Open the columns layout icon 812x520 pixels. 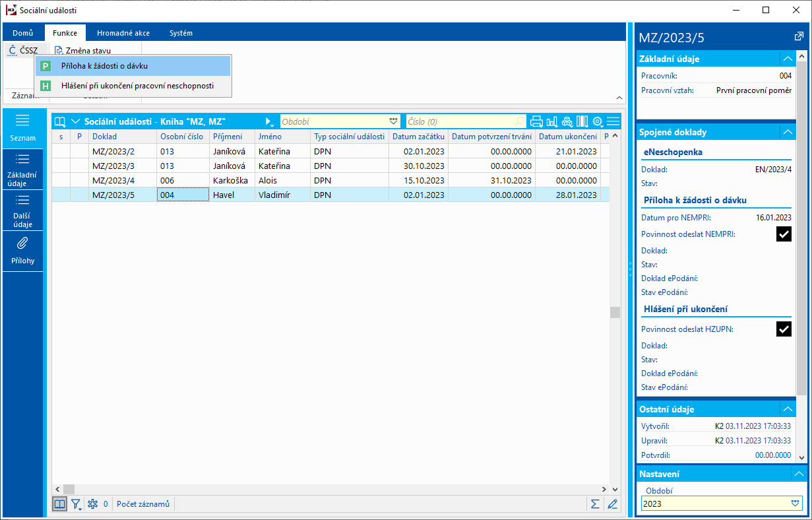pos(582,121)
